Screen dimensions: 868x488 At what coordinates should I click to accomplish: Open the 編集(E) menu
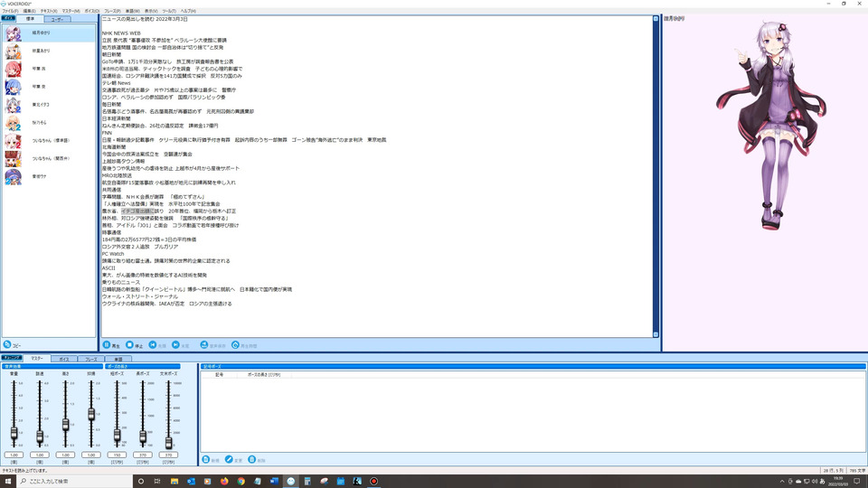(29, 11)
